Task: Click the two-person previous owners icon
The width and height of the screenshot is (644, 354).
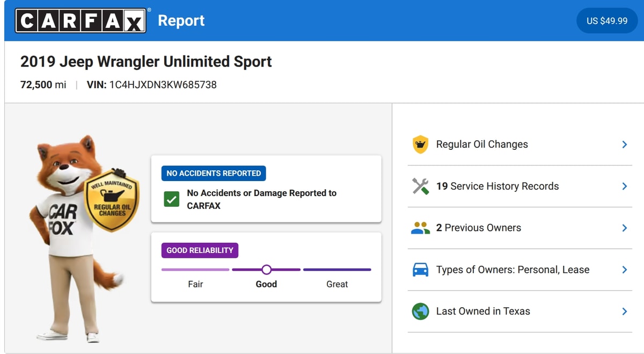Action: point(420,228)
